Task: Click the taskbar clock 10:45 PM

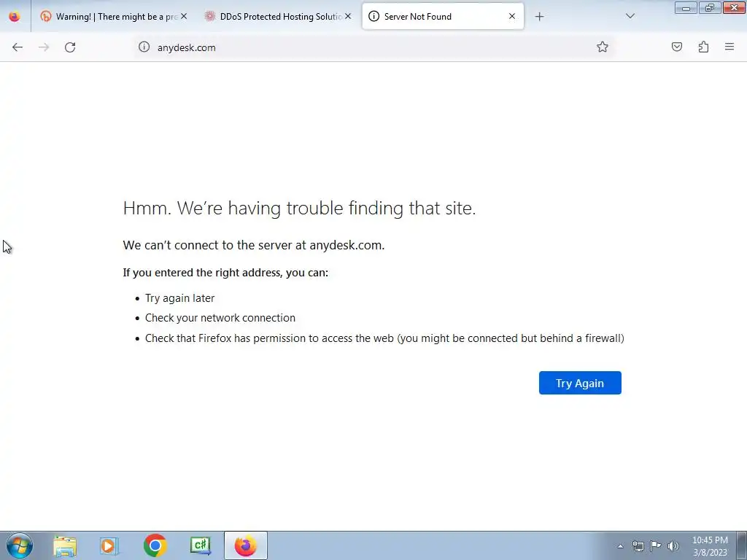Action: (x=710, y=546)
